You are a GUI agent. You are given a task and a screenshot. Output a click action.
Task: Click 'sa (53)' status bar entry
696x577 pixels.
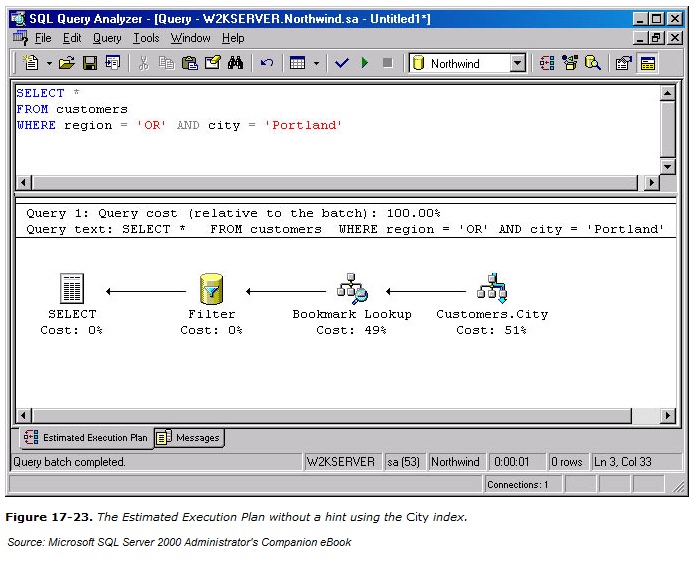pos(403,462)
